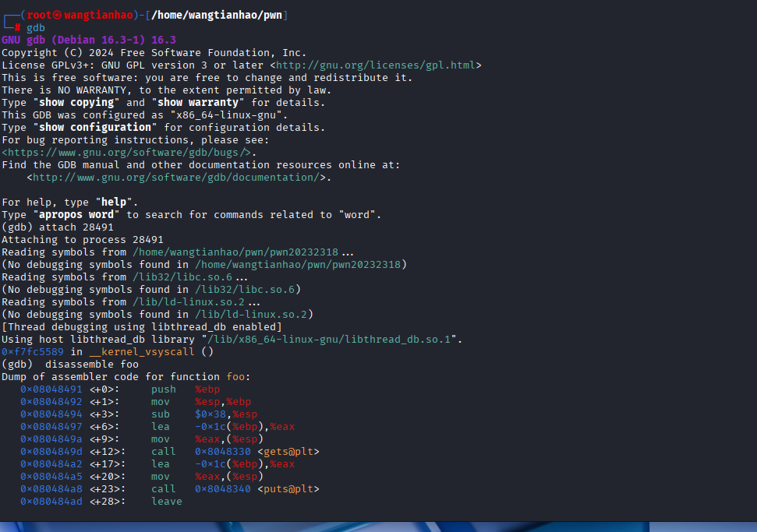Viewport: 757px width, 532px height.
Task: Click address 0x080484a2 at offset <+17>
Action: [x=51, y=464]
